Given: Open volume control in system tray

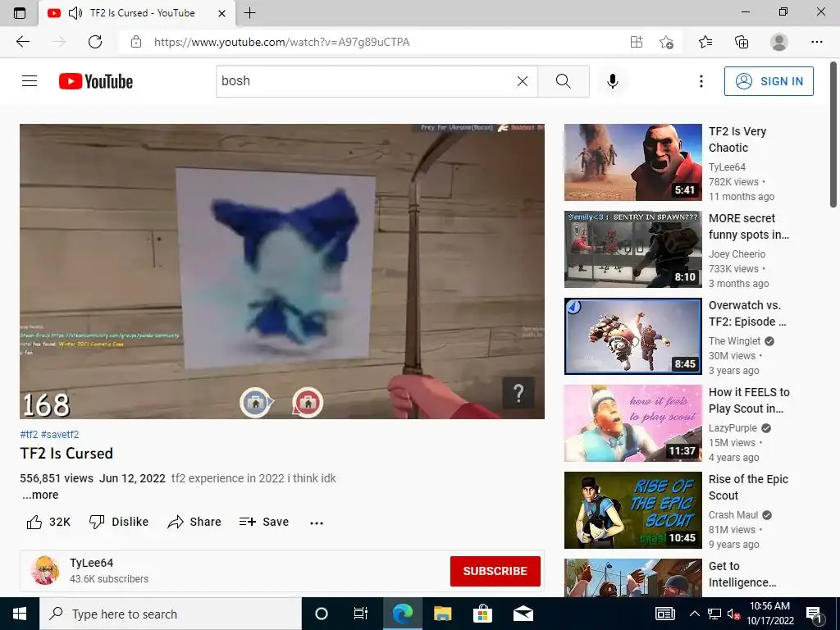Looking at the screenshot, I should (x=733, y=614).
